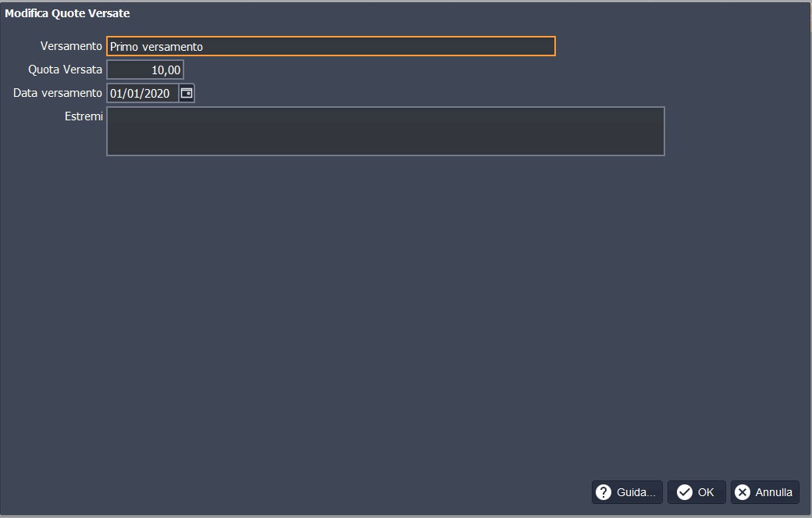Click the checkmark icon on OK button
812x518 pixels.
(x=685, y=492)
